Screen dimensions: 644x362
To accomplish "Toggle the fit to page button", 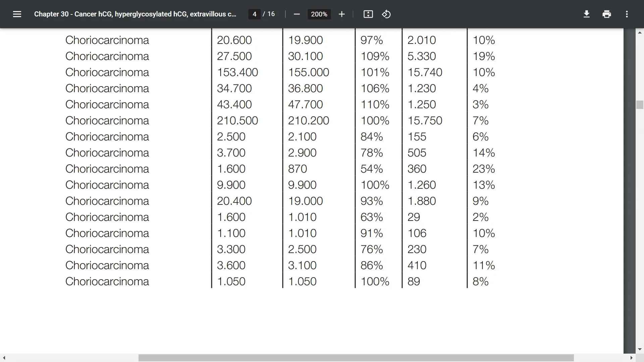I will (x=368, y=14).
